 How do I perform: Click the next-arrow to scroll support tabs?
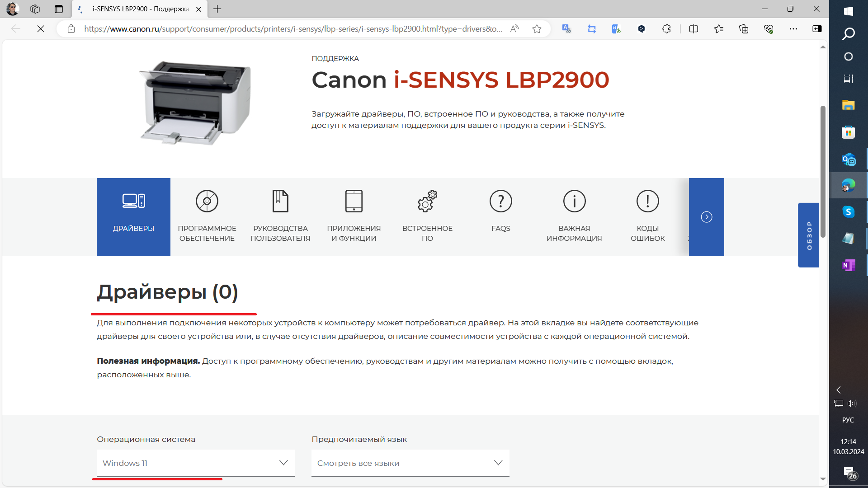tap(707, 217)
